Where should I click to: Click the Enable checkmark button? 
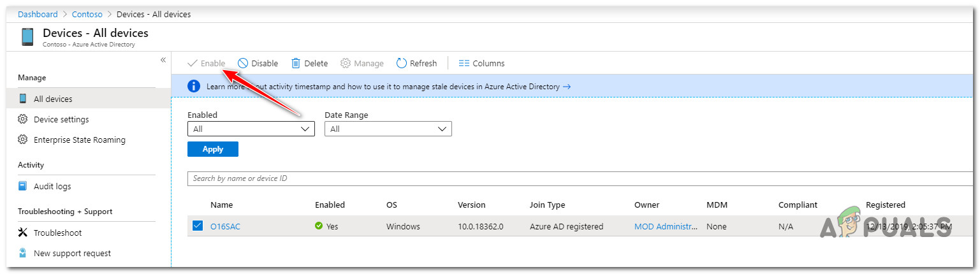(x=206, y=63)
